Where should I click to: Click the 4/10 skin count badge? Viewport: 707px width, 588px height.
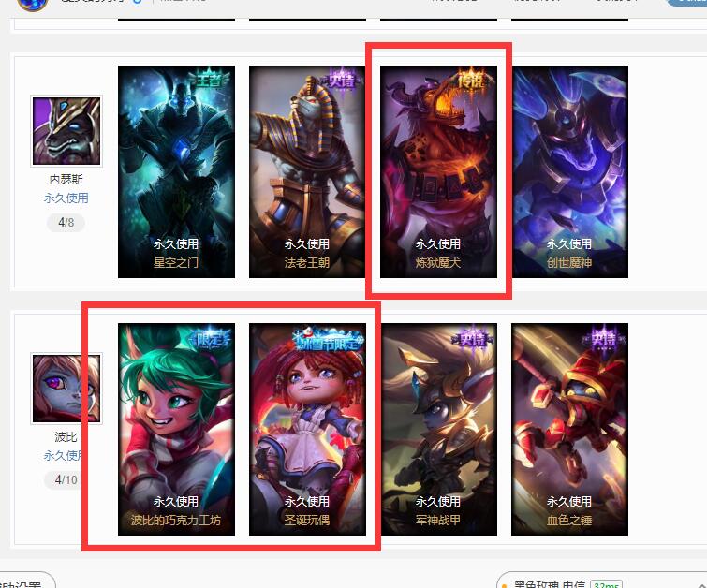pyautogui.click(x=66, y=479)
